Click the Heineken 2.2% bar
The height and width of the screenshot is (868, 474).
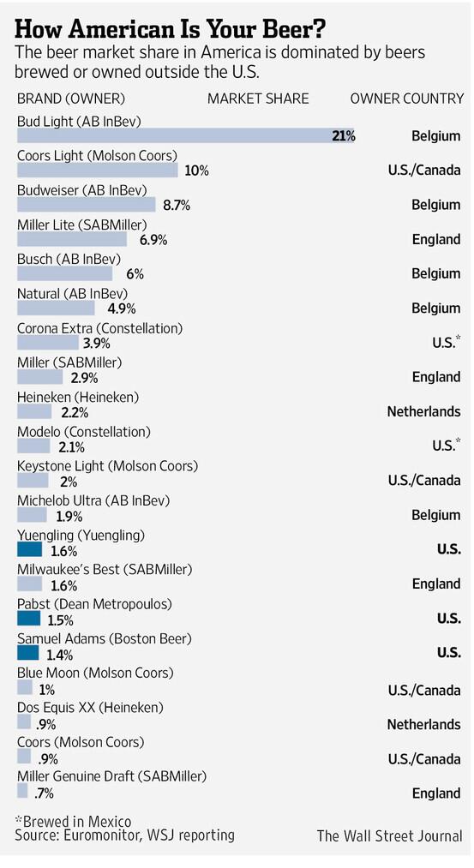coord(34,412)
